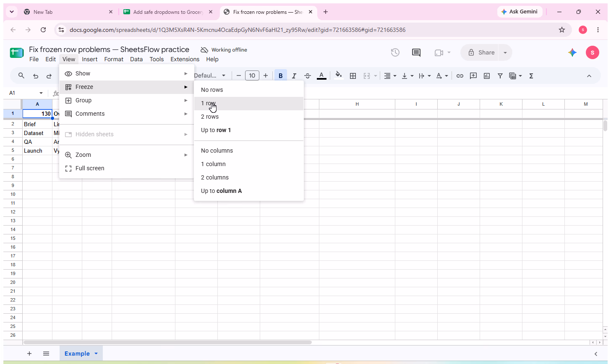
Task: Toggle bold formatting button
Action: (280, 76)
